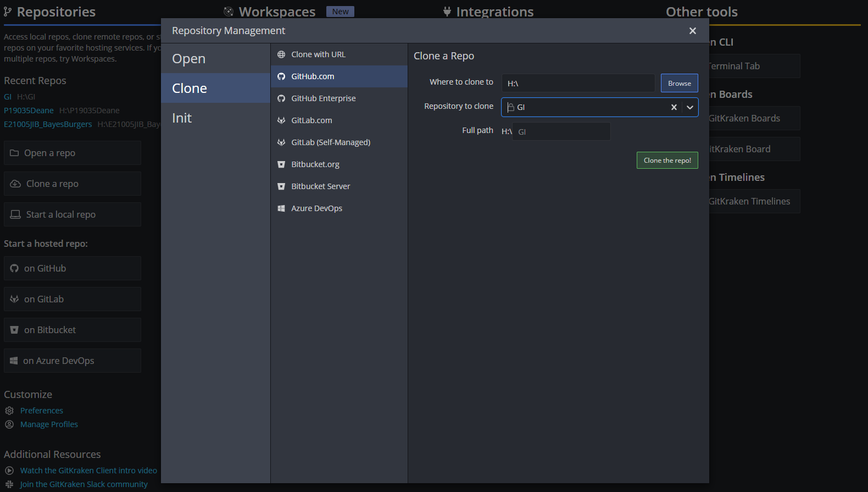Click the Slack icon beside community link

click(x=9, y=484)
